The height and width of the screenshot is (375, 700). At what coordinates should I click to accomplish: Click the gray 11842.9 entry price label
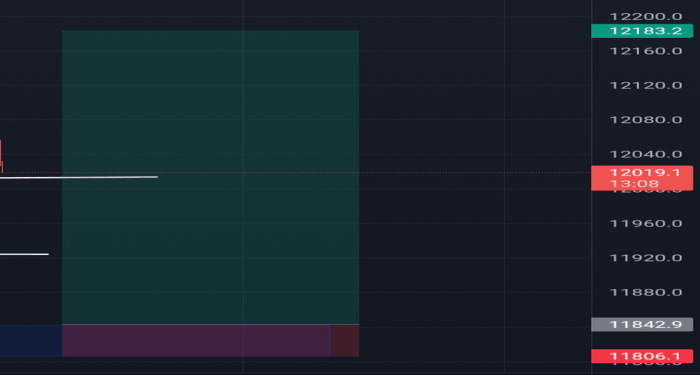642,325
